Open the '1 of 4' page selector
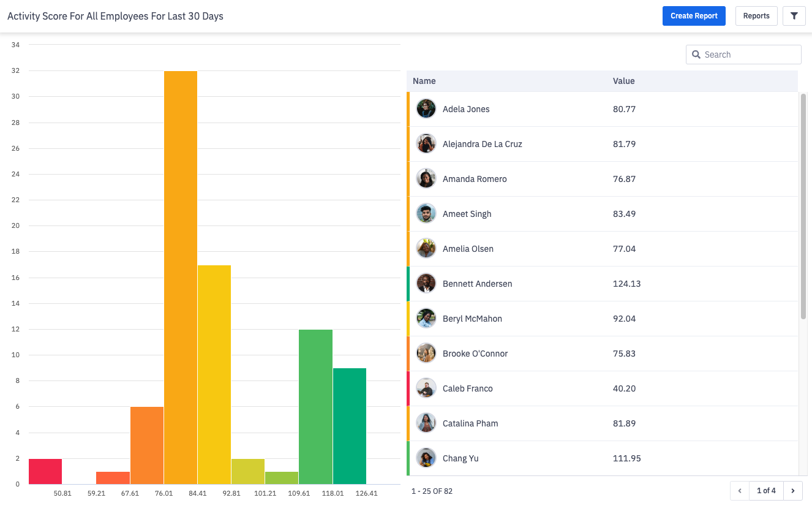 pyautogui.click(x=766, y=491)
